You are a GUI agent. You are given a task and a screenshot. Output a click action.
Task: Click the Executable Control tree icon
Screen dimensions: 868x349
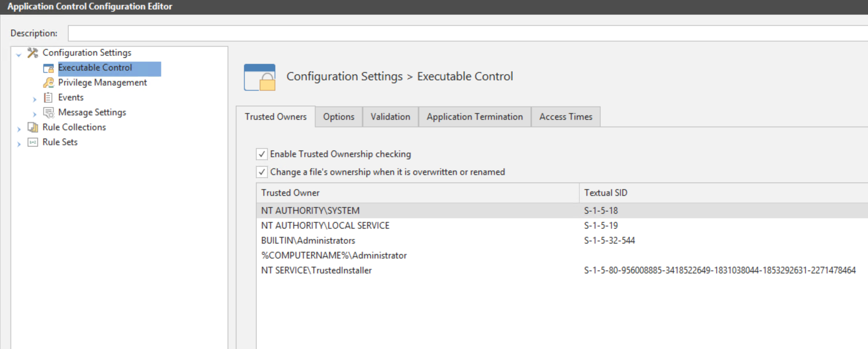tap(48, 68)
